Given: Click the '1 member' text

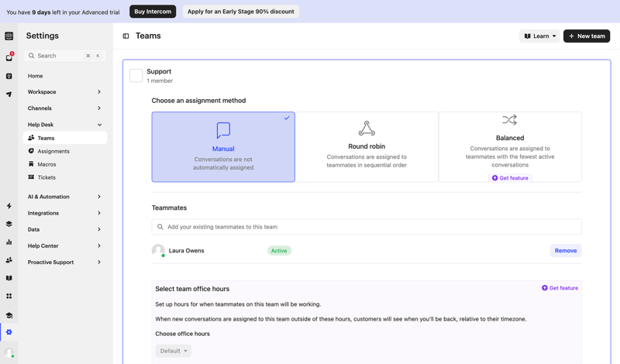Looking at the screenshot, I should click(x=160, y=81).
